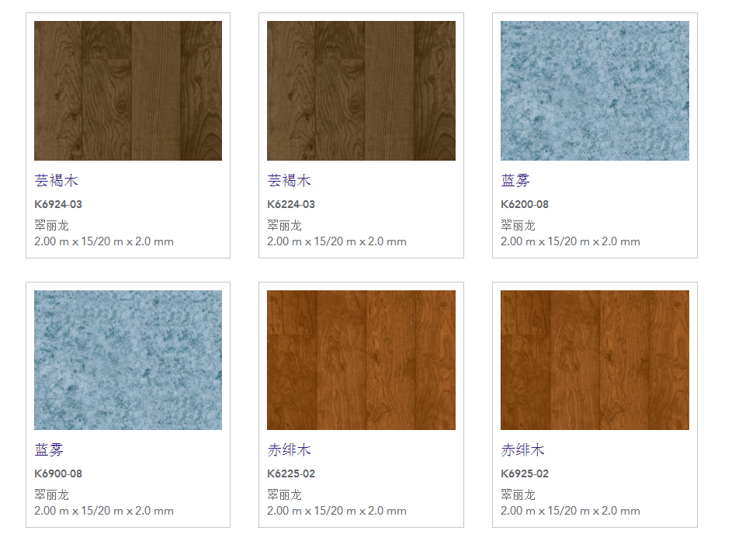Viewport: 756px width, 548px height.
Task: Click the 芸褐木 title above code K6924-03
Action: click(x=57, y=181)
